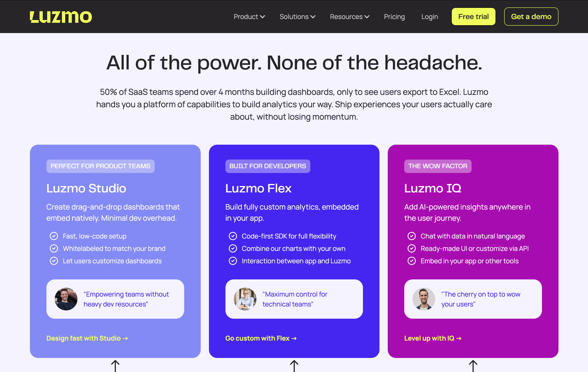
Task: Click the text Combine our charts with your own
Action: [x=293, y=249]
